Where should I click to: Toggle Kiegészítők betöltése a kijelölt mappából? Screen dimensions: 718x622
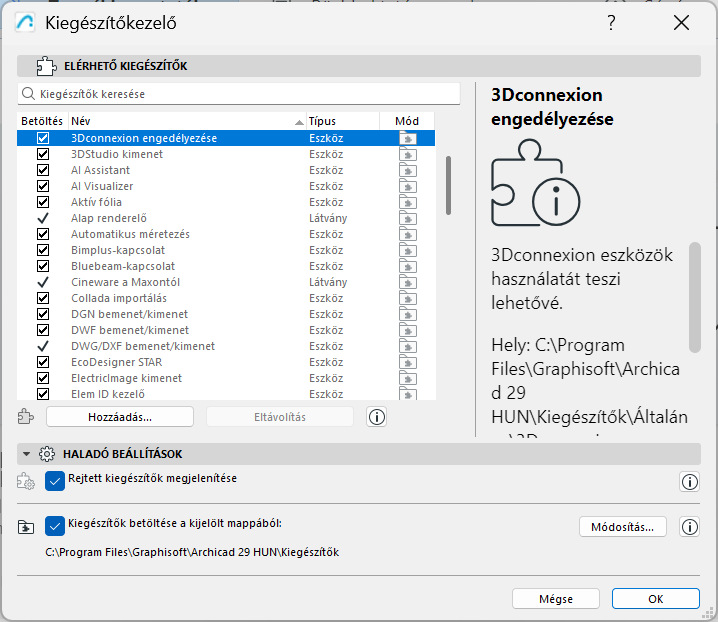coord(55,526)
